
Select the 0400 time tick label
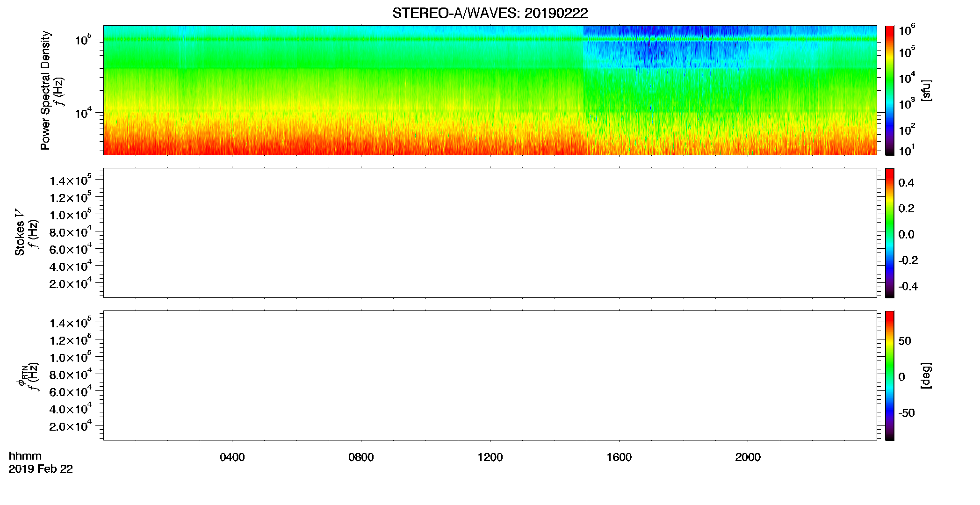click(x=232, y=457)
